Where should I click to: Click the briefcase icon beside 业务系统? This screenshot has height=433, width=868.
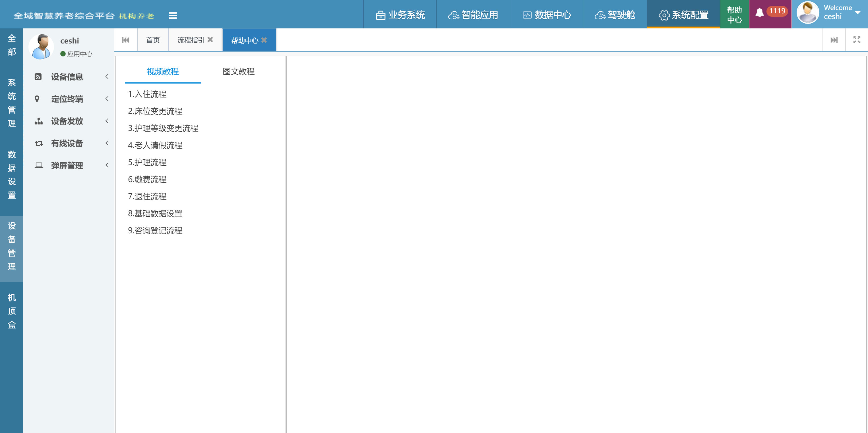point(381,16)
